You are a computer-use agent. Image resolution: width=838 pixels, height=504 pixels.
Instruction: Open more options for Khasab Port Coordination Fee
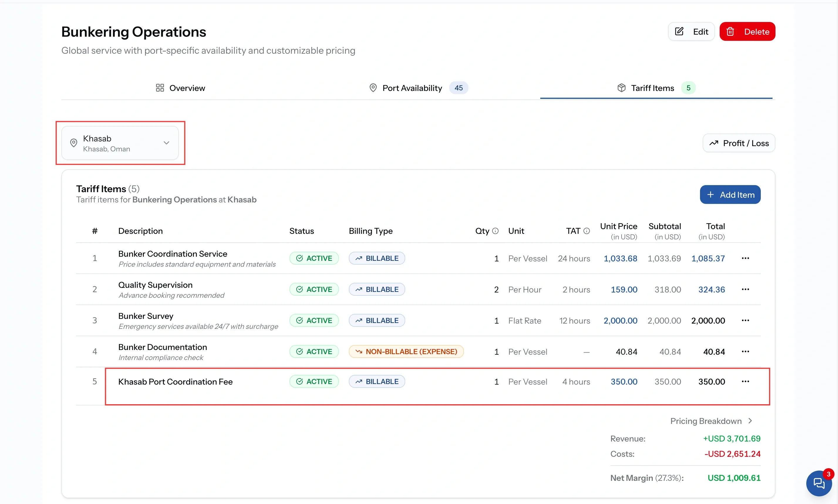745,381
